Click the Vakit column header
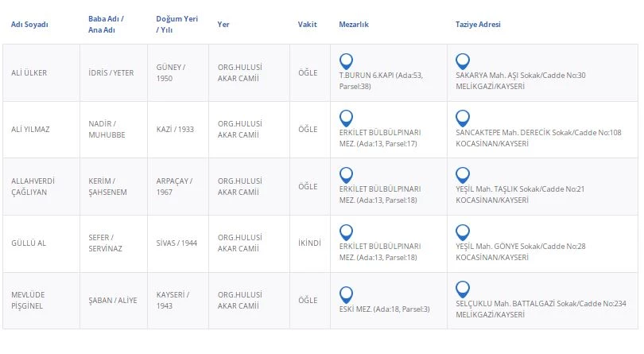The height and width of the screenshot is (354, 644). pos(308,25)
